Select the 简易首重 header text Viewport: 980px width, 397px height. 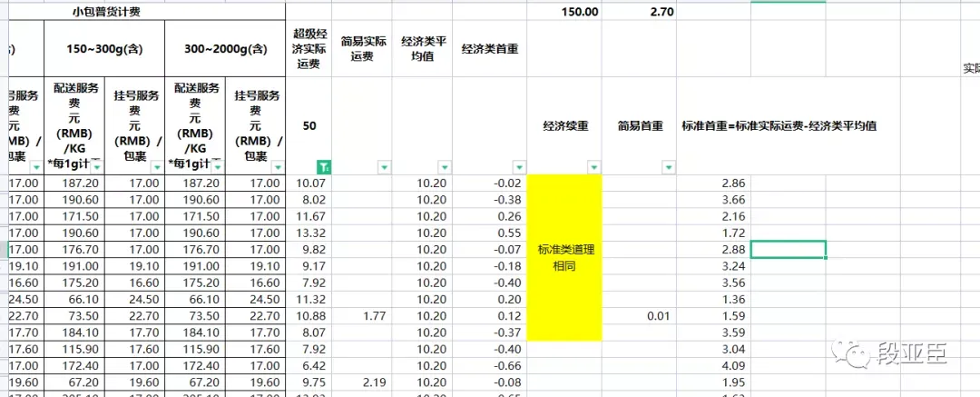(640, 126)
